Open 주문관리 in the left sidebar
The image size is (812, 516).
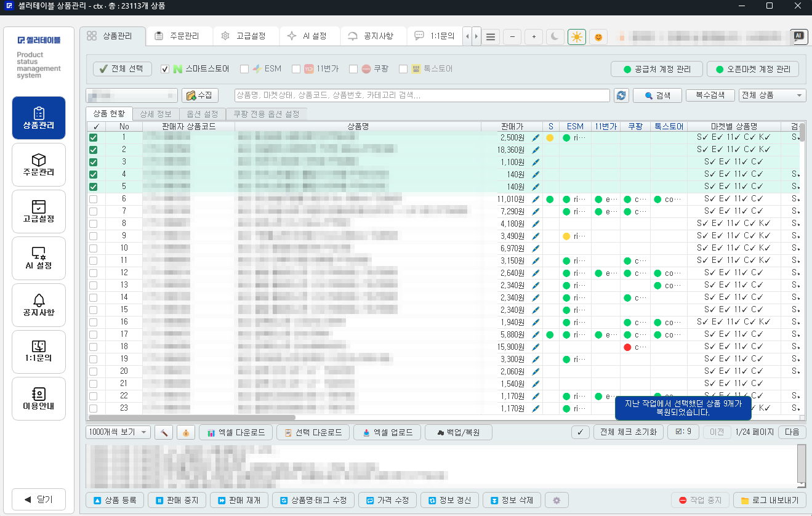click(x=39, y=164)
